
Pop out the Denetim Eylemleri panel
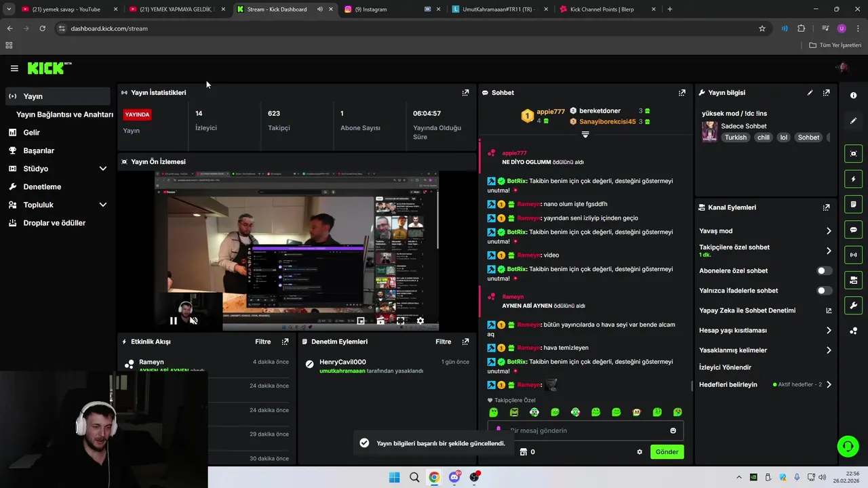click(x=465, y=342)
